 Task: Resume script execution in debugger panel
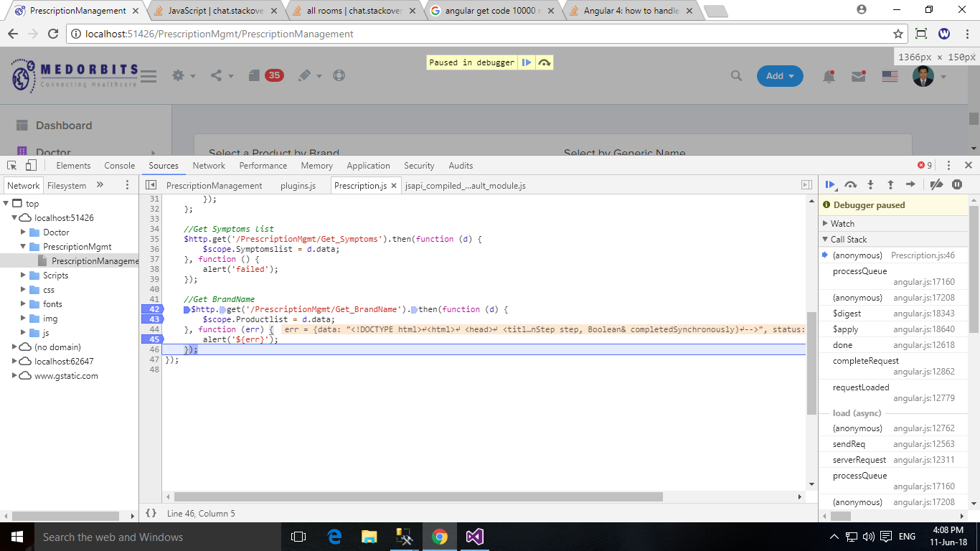click(x=830, y=184)
